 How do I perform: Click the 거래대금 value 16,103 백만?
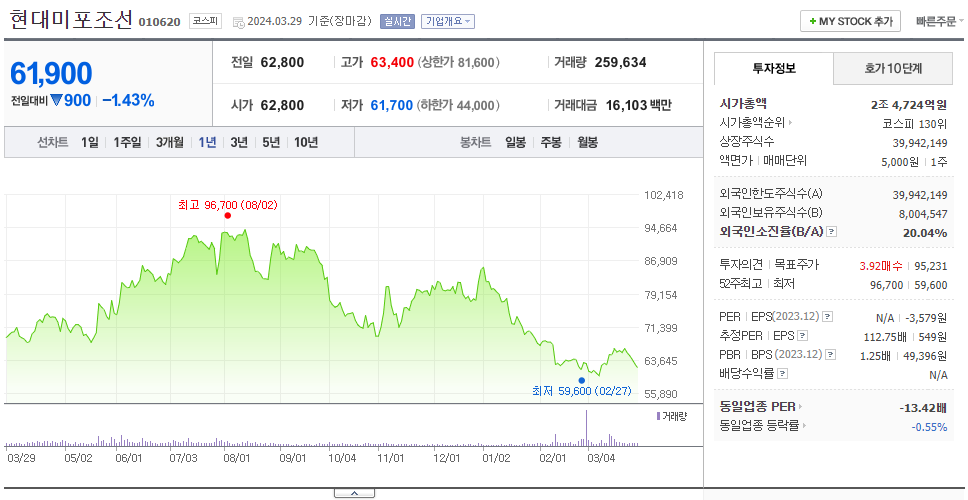point(638,106)
